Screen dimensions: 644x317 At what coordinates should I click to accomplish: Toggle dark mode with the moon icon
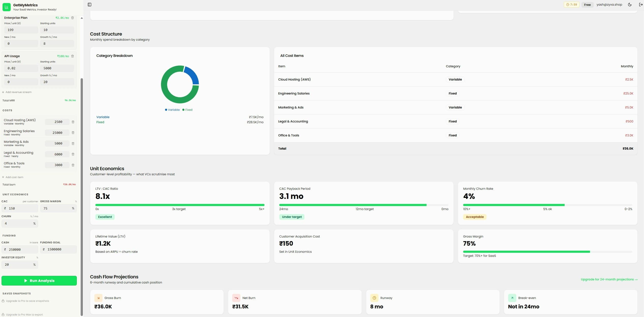630,4
